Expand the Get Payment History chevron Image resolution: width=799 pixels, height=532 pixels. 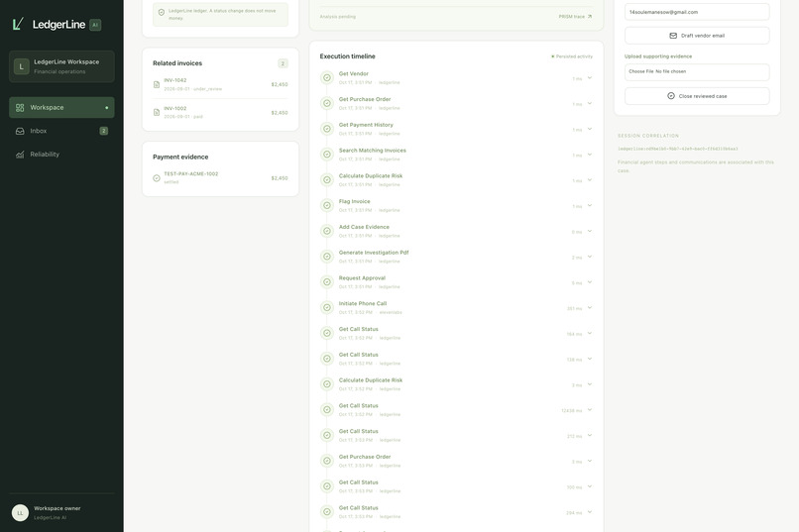click(590, 129)
